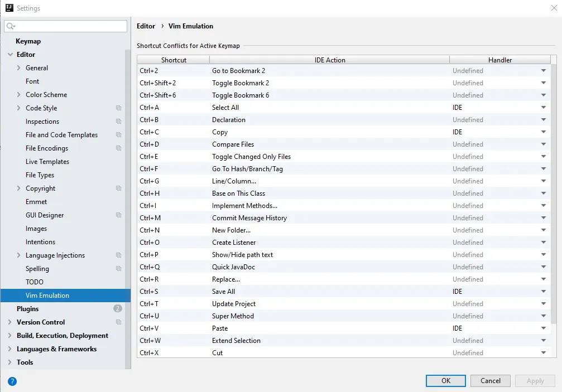
Task: Select File Types in settings tree
Action: click(40, 175)
